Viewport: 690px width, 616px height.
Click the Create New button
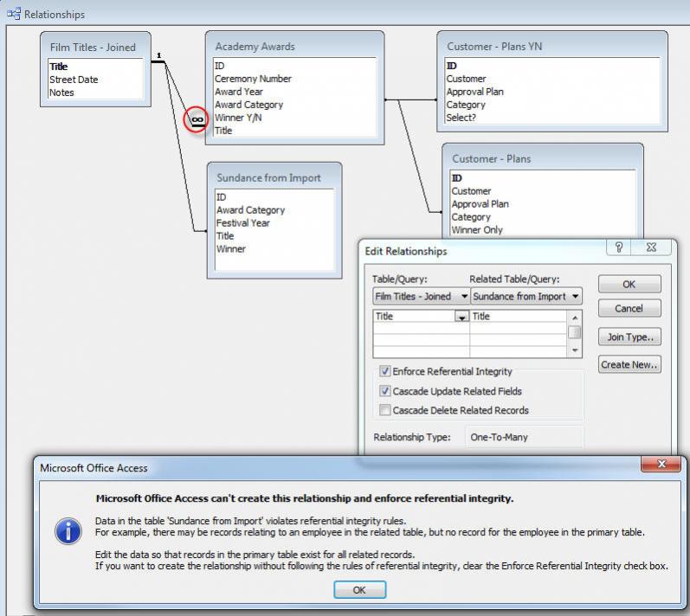tap(629, 364)
